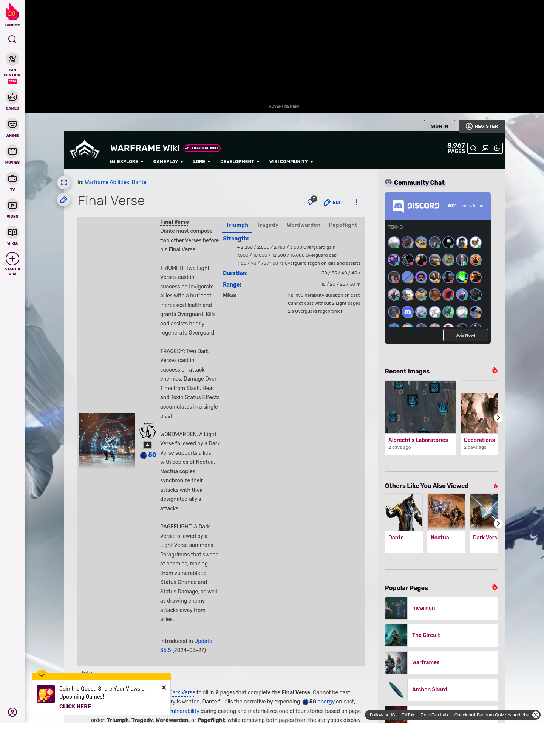Open comments bubble with 7 badge
This screenshot has width=544, height=756.
coord(312,201)
